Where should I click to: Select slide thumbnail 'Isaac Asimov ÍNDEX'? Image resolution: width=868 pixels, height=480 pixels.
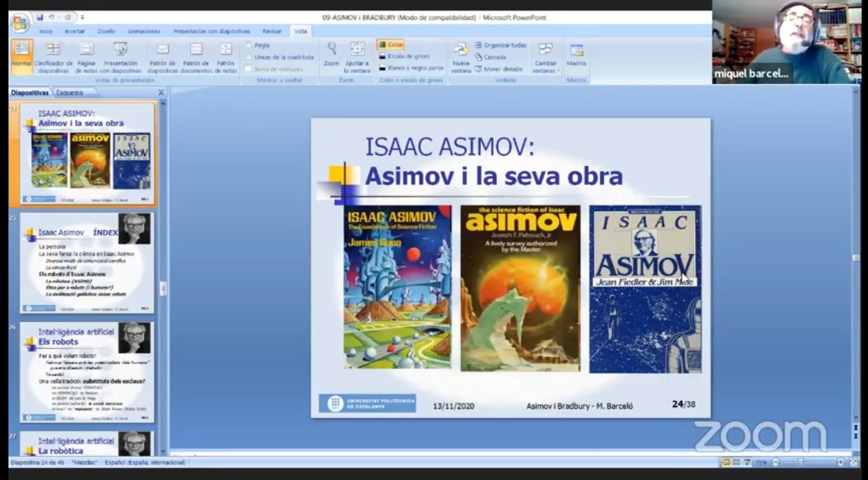88,263
